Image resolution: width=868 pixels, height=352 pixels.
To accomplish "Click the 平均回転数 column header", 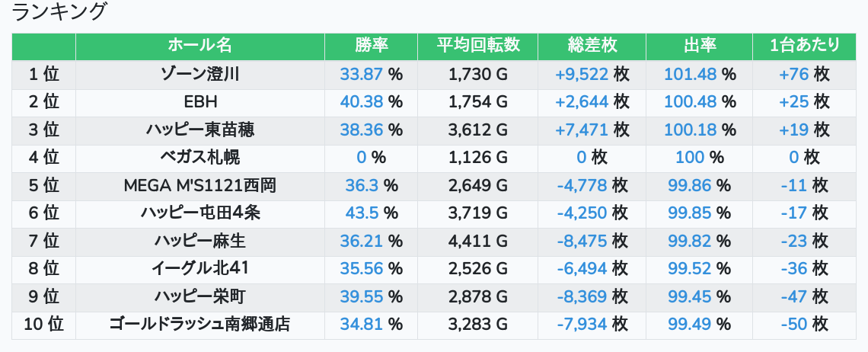I will 477,46.
